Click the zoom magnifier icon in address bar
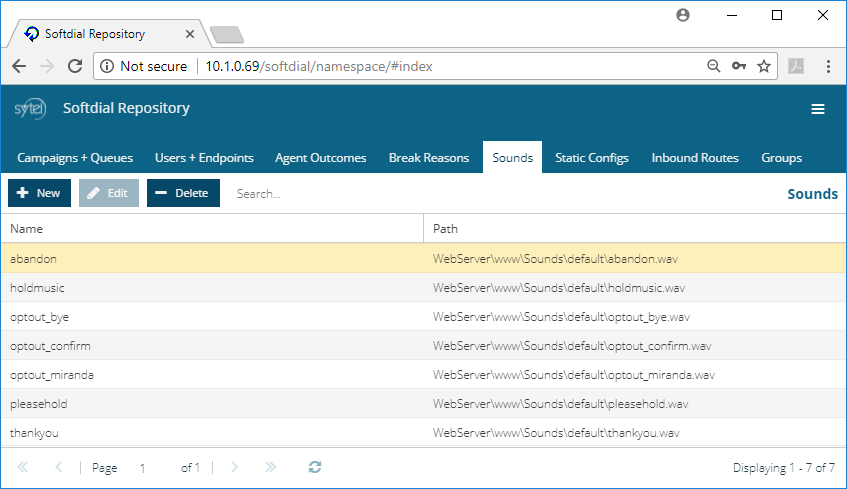The height and width of the screenshot is (489, 847). coord(714,66)
